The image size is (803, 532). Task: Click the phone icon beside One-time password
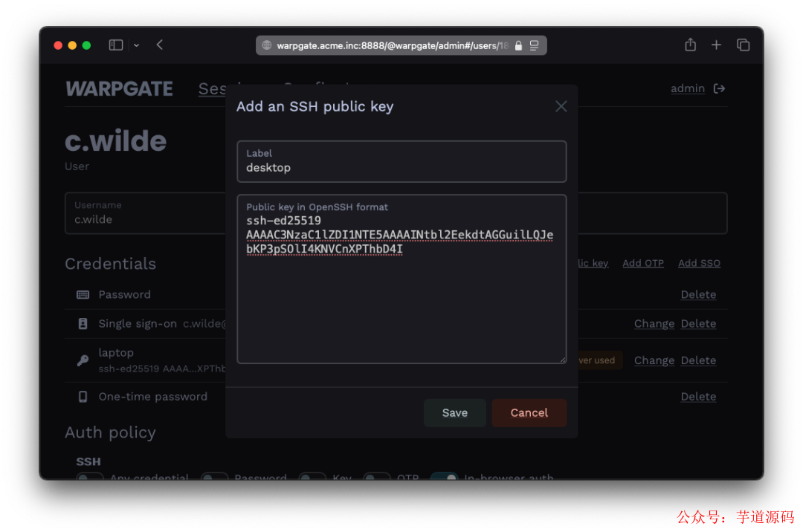coord(83,397)
